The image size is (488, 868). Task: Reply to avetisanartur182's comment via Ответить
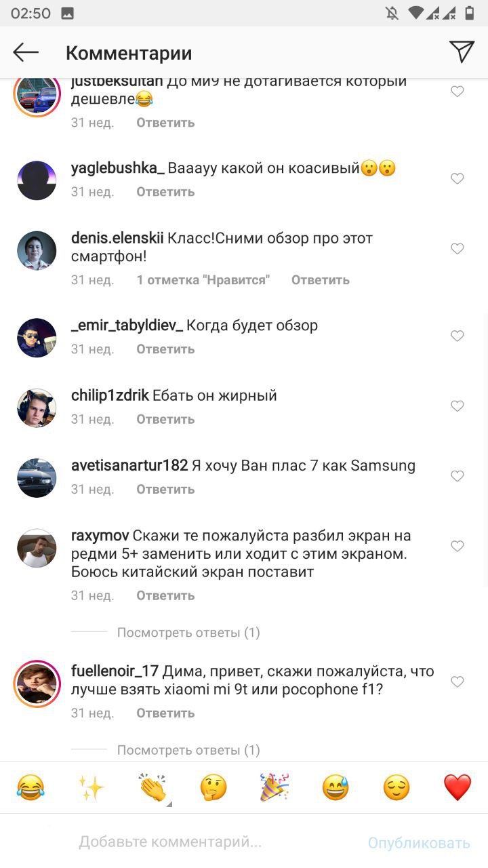tap(165, 489)
